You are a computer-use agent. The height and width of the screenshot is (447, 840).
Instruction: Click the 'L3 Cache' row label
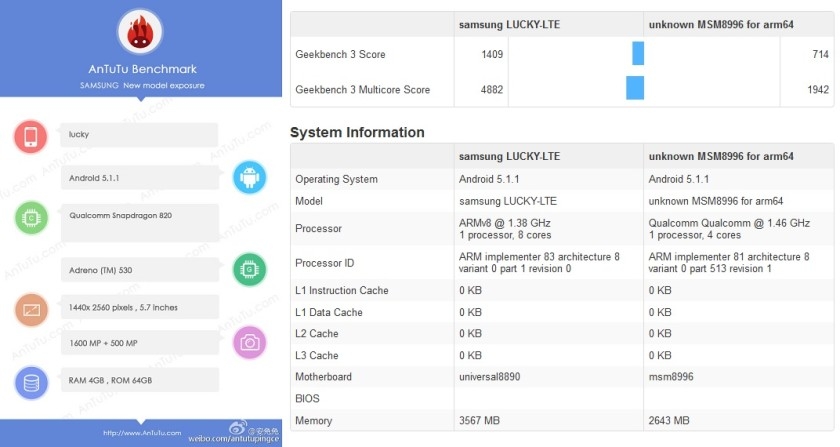click(317, 355)
